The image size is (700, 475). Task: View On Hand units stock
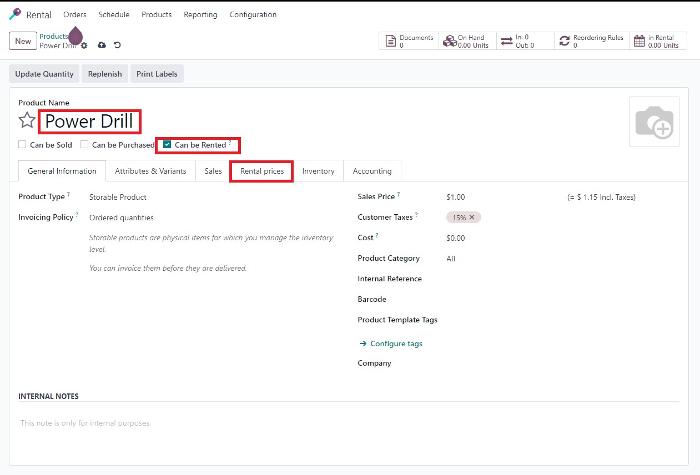(466, 41)
